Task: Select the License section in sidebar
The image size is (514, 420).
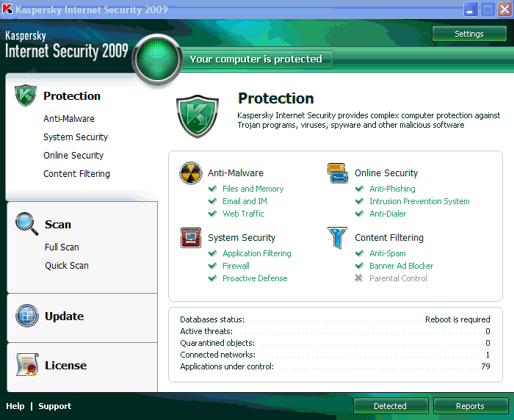Action: (66, 365)
